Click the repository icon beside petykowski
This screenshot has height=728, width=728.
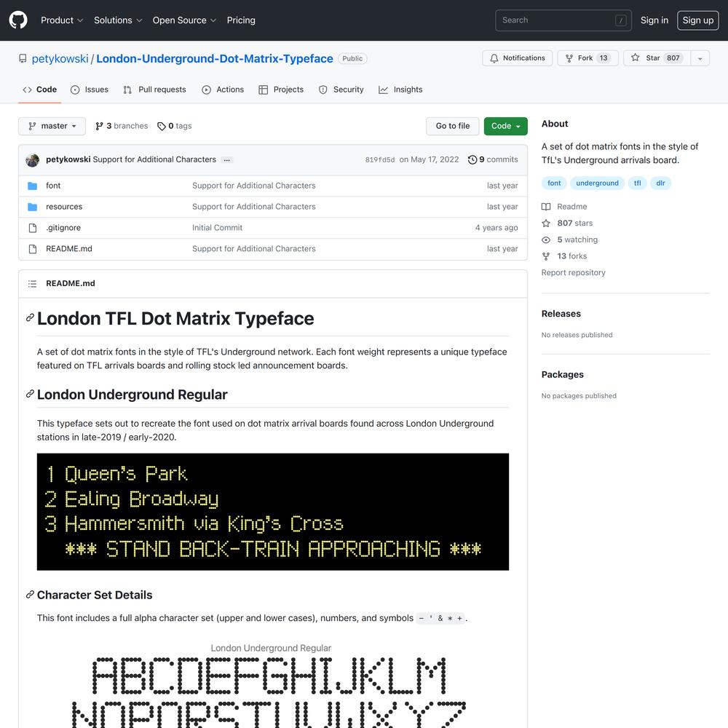23,58
